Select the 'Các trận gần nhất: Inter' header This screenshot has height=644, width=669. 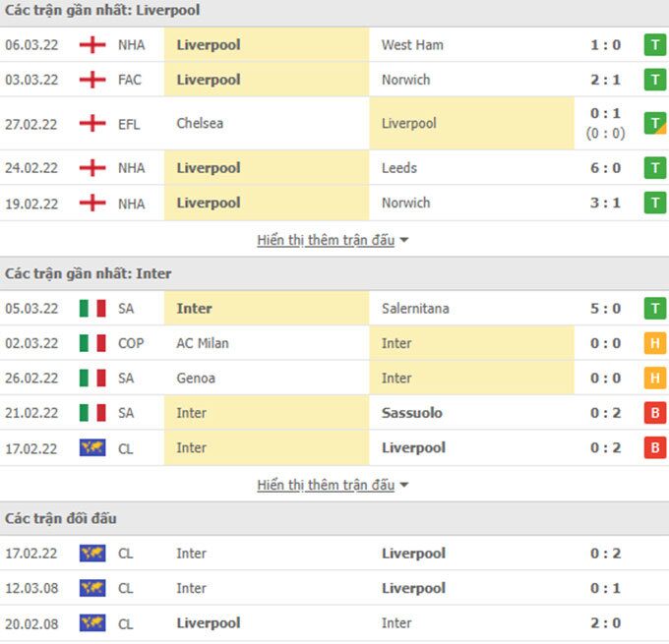point(89,273)
